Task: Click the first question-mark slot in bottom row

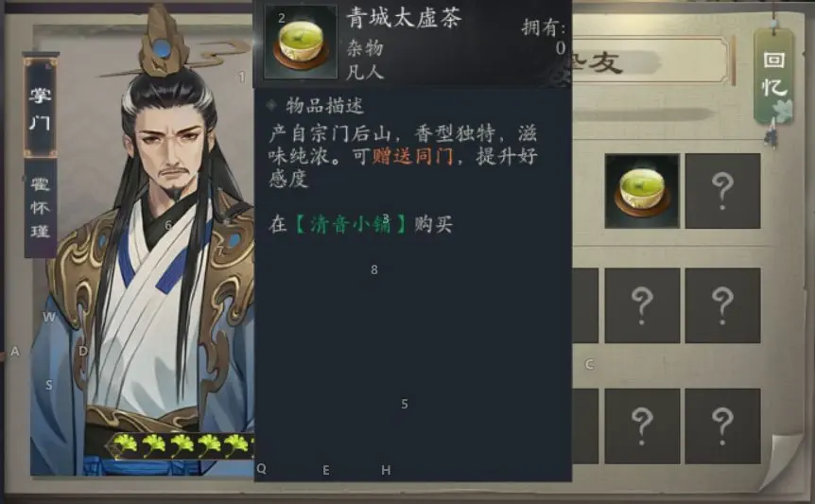Action: point(642,426)
